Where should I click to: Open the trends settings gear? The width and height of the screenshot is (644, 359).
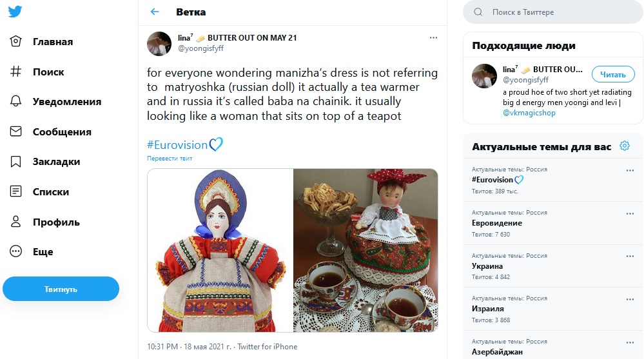[624, 146]
